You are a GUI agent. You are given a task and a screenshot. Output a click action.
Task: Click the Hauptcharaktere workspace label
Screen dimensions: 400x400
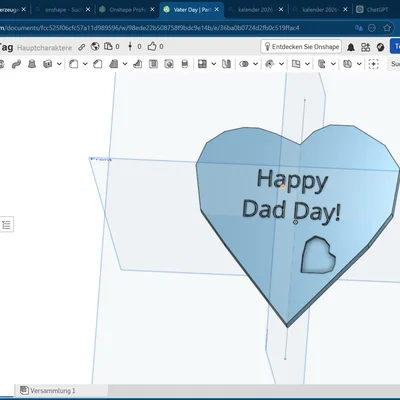click(x=45, y=48)
